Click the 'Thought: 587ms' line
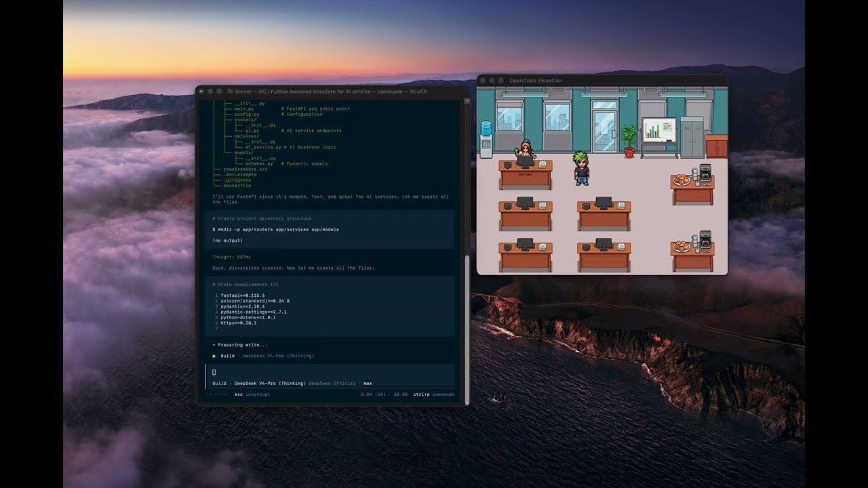Viewport: 868px width, 488px height. 231,257
